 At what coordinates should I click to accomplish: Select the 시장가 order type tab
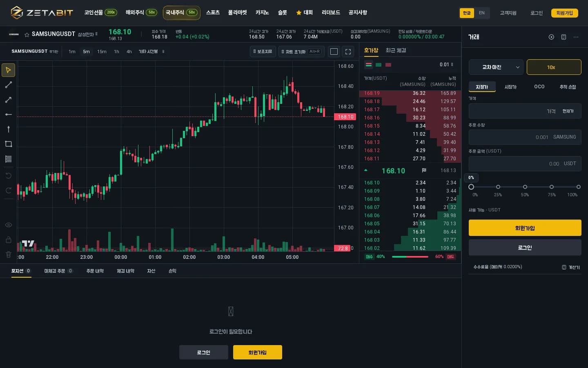(x=510, y=87)
